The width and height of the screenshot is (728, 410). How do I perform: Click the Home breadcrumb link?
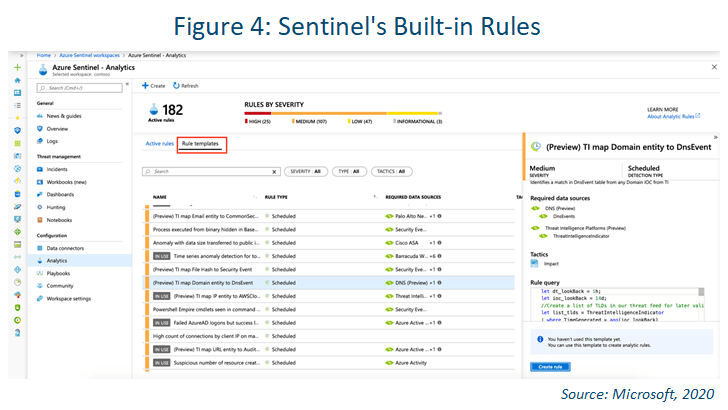44,55
